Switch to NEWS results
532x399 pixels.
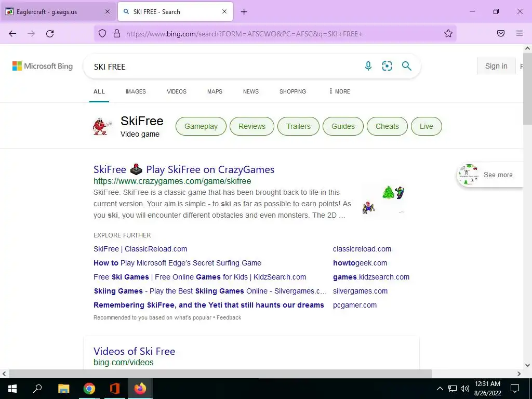tap(251, 91)
